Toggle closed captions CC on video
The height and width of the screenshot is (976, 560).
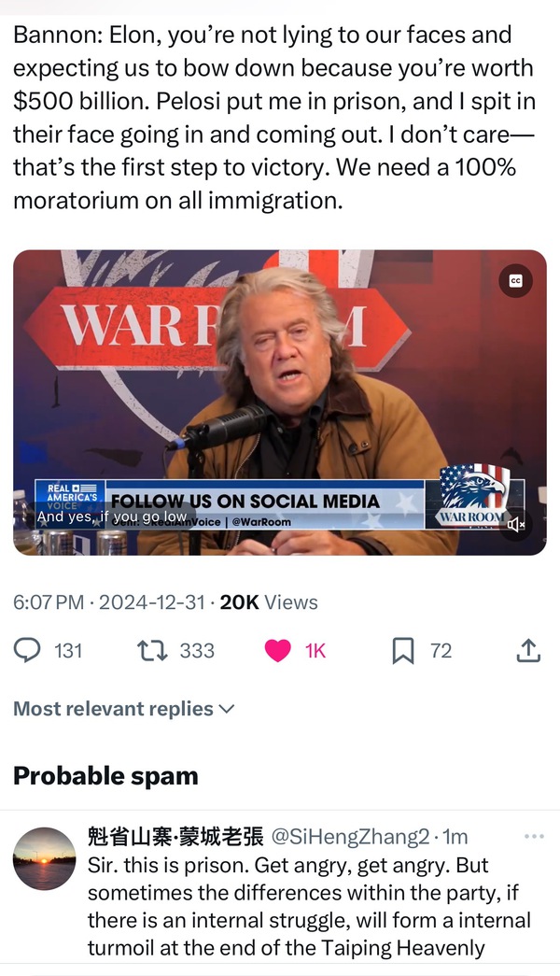tap(516, 280)
